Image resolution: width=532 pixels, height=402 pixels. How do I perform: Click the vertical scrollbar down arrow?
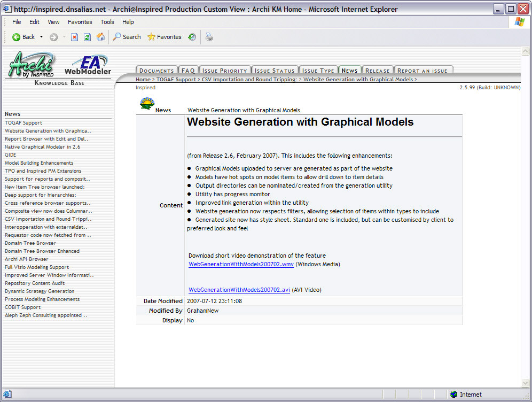pyautogui.click(x=525, y=382)
